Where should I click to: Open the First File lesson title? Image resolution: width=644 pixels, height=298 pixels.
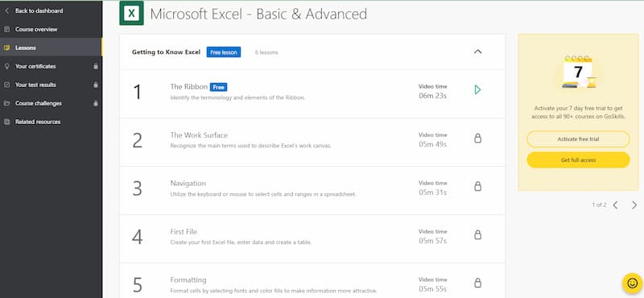coord(184,232)
